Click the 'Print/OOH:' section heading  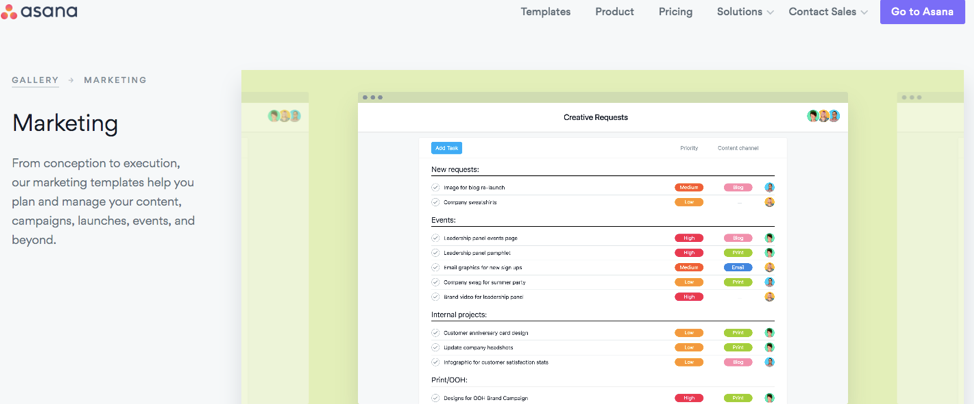tap(449, 380)
